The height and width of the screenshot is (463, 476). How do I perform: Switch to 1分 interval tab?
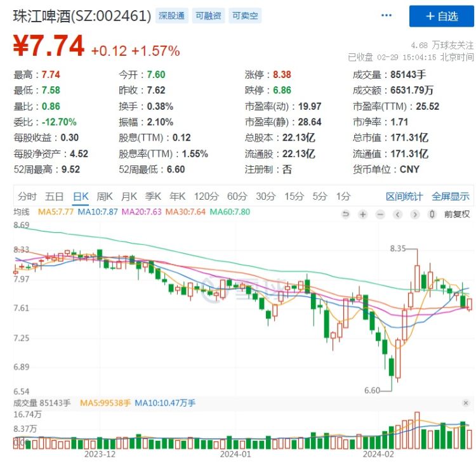point(343,197)
